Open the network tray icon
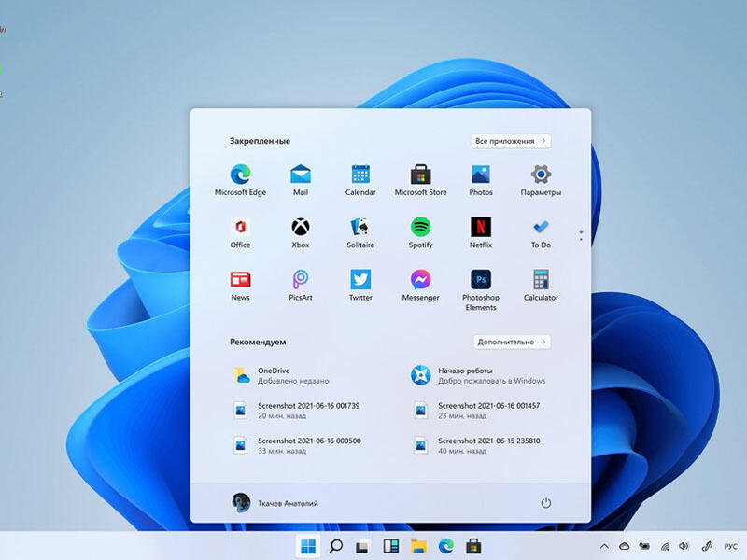The width and height of the screenshot is (747, 560). [x=665, y=546]
